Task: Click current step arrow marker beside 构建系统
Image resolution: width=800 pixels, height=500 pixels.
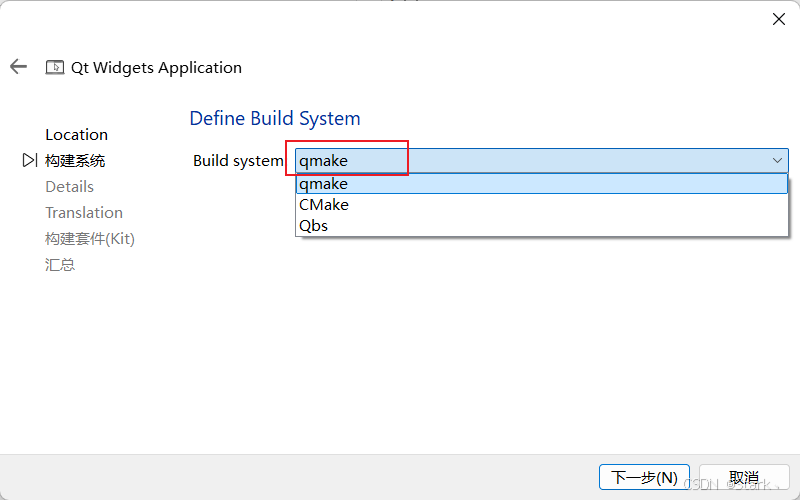Action: point(30,160)
